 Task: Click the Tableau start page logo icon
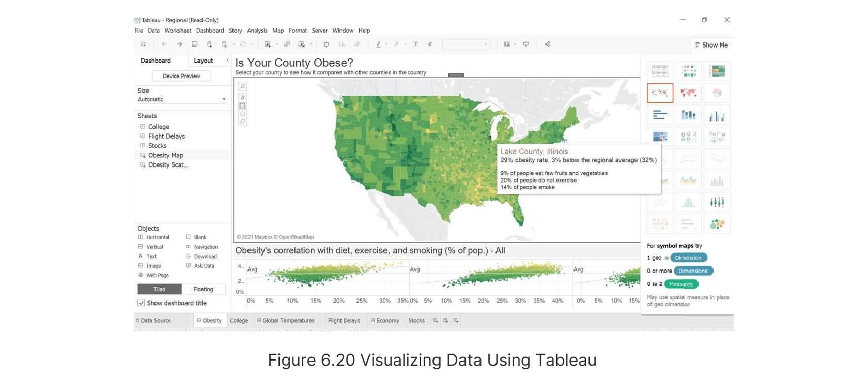pos(143,44)
